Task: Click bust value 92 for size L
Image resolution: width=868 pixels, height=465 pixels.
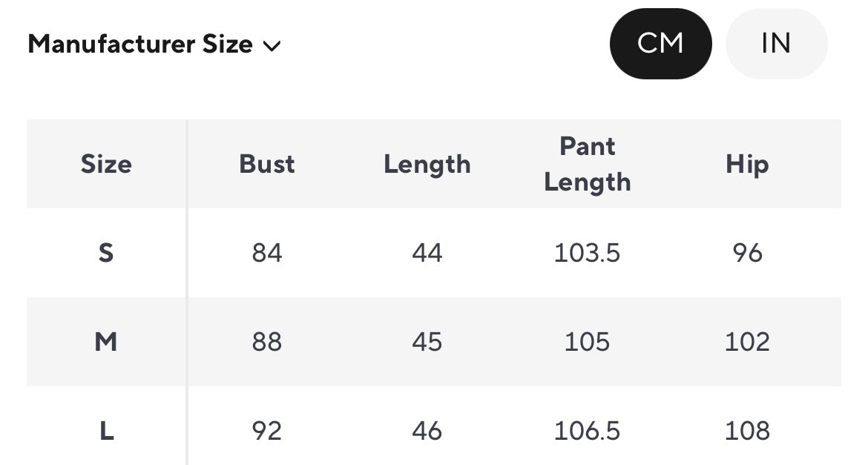Action: click(267, 431)
